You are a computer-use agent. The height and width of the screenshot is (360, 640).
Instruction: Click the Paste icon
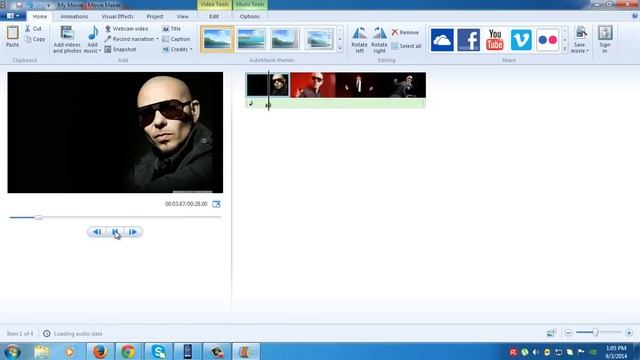[x=12, y=33]
